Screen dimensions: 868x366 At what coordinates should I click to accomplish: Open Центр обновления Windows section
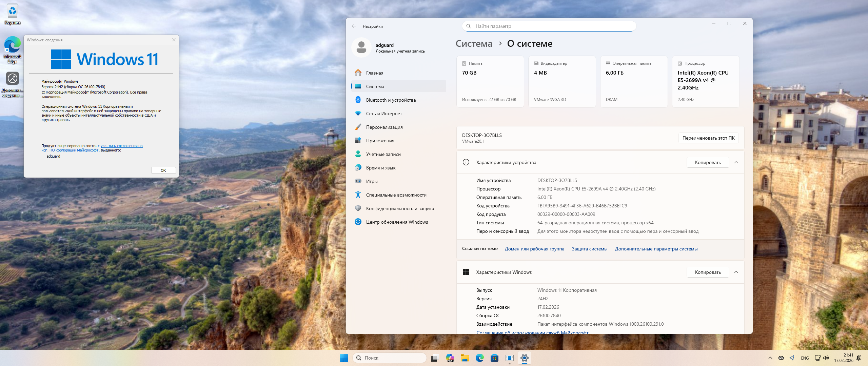[397, 222]
